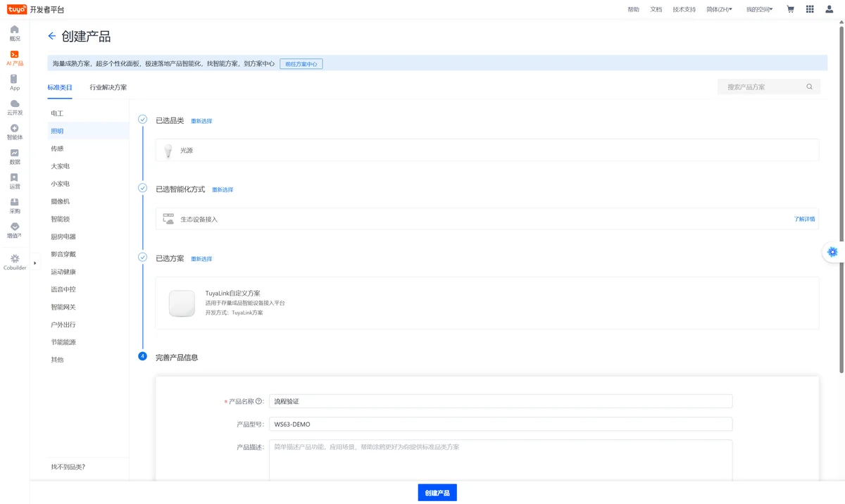Go to 云开发 cloud development icon
Screen dimensions: 845x504
coord(15,107)
